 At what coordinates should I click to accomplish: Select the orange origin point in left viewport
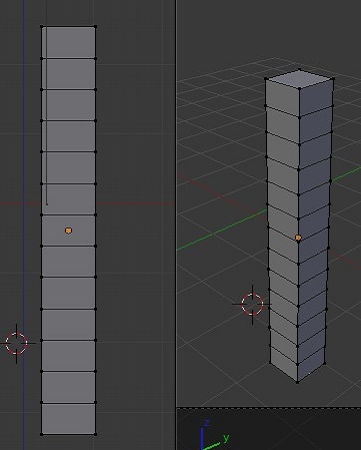tap(68, 231)
